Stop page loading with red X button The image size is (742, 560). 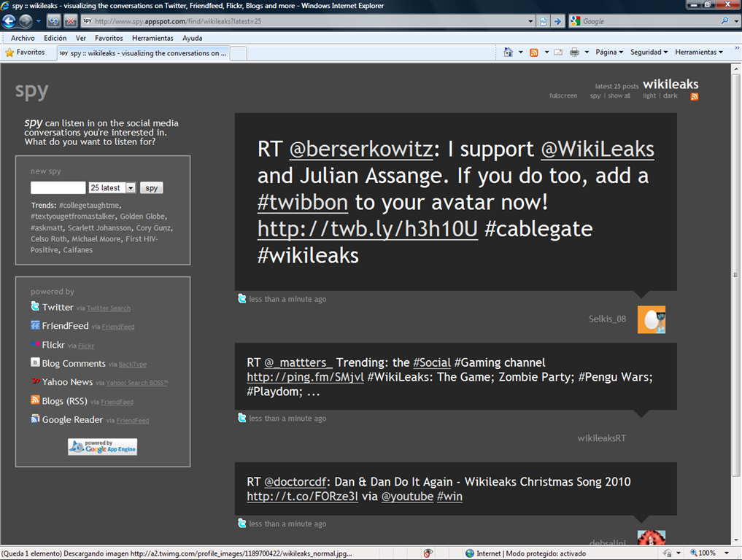click(x=71, y=21)
